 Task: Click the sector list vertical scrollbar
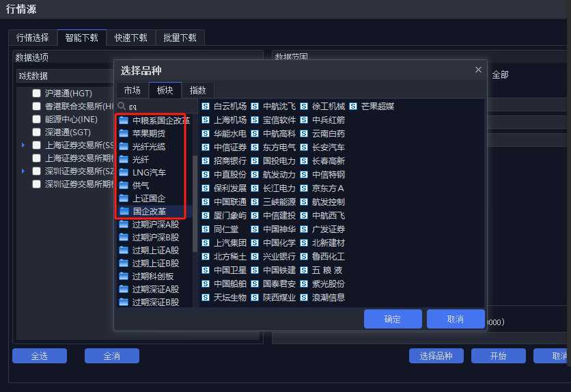click(195, 204)
